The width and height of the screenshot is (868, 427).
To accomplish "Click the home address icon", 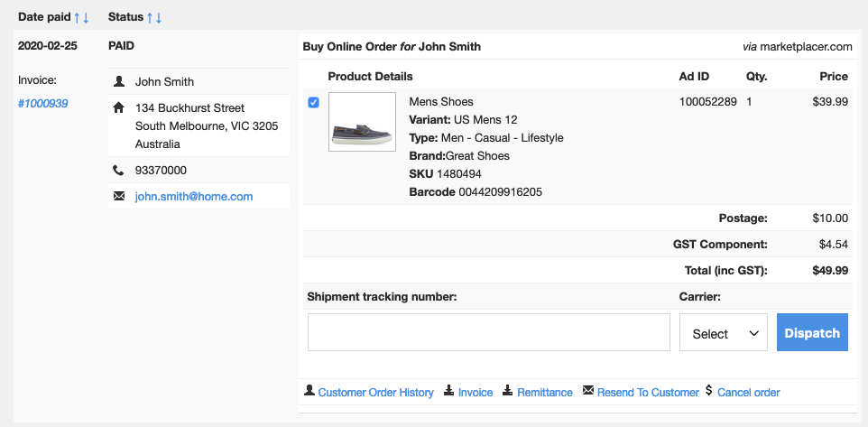I will click(118, 108).
